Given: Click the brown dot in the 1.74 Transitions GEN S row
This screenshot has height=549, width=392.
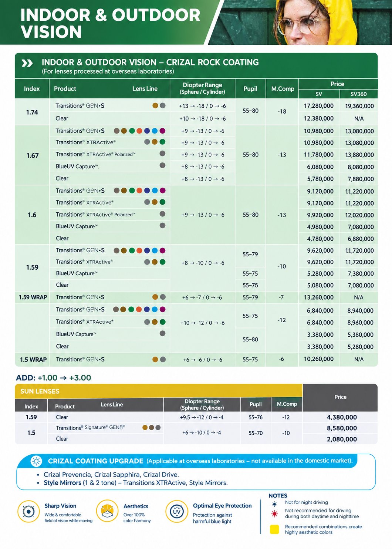Looking at the screenshot, I should click(155, 105).
